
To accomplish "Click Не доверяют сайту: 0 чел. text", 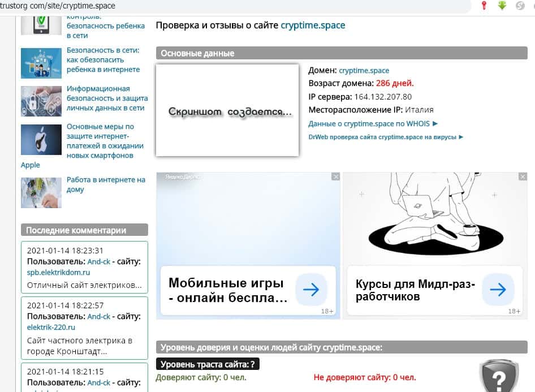I will 365,377.
